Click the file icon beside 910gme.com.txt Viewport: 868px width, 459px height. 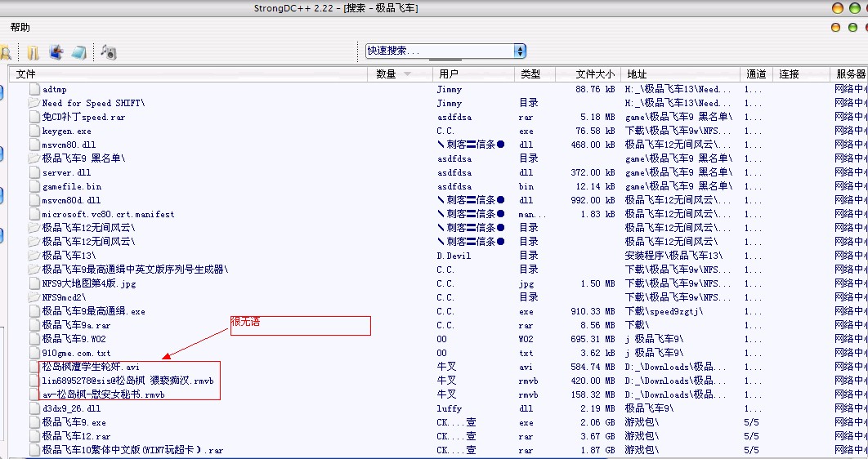[34, 352]
